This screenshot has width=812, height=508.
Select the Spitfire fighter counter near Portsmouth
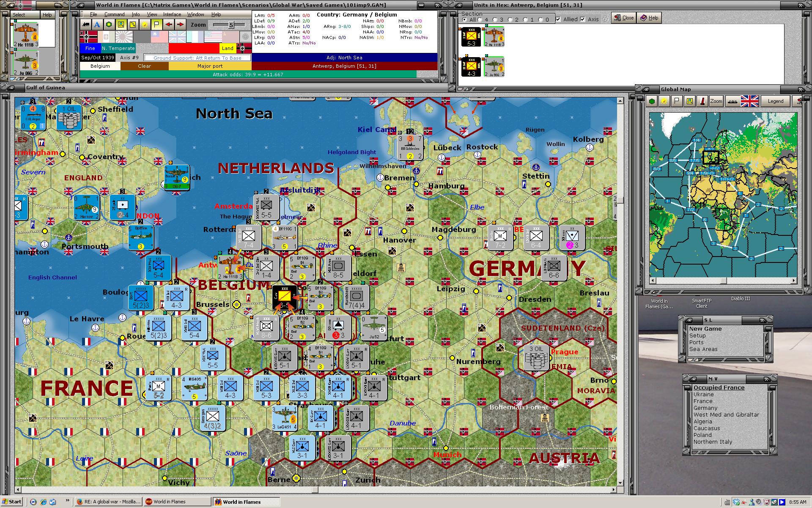click(141, 237)
